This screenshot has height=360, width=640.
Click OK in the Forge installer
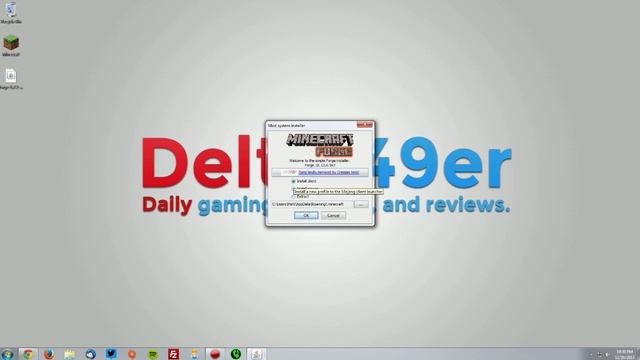(x=306, y=215)
